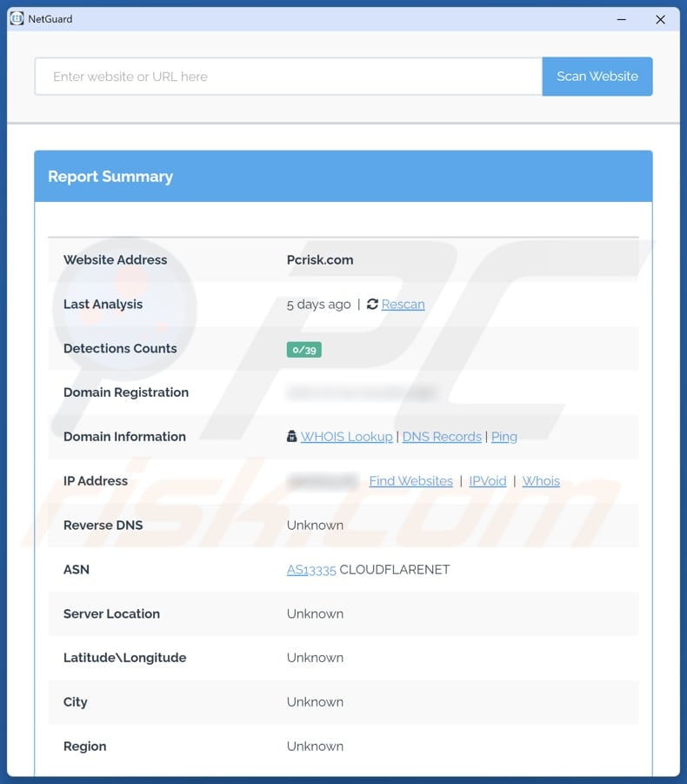The image size is (687, 784).
Task: Close the NetGuard window
Action: 660,19
